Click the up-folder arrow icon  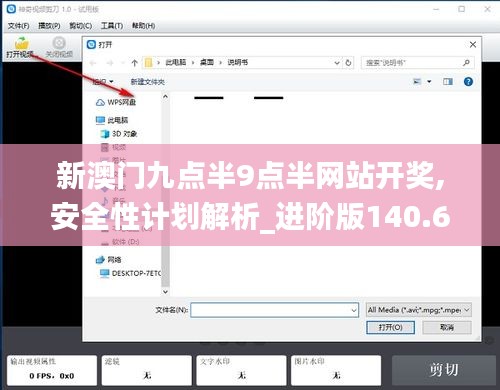coord(135,63)
